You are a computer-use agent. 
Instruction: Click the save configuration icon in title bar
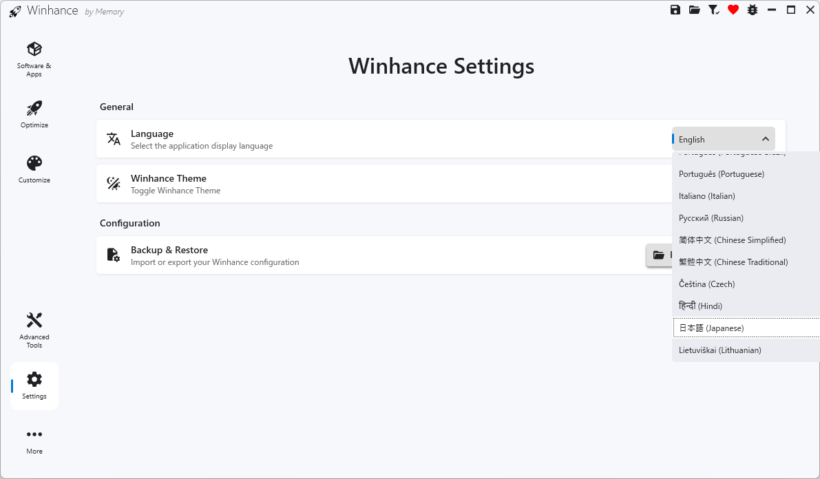[675, 9]
